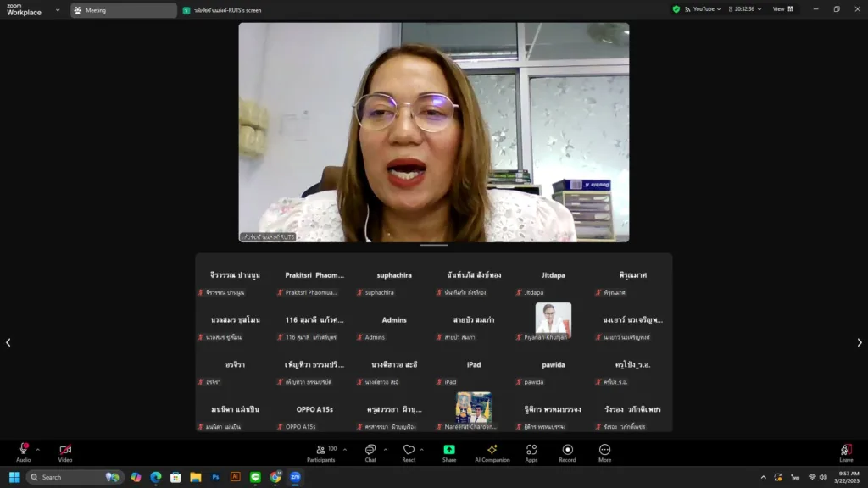Unmute microphone with the Audio button
Image resolution: width=868 pixels, height=488 pixels.
coord(23,452)
